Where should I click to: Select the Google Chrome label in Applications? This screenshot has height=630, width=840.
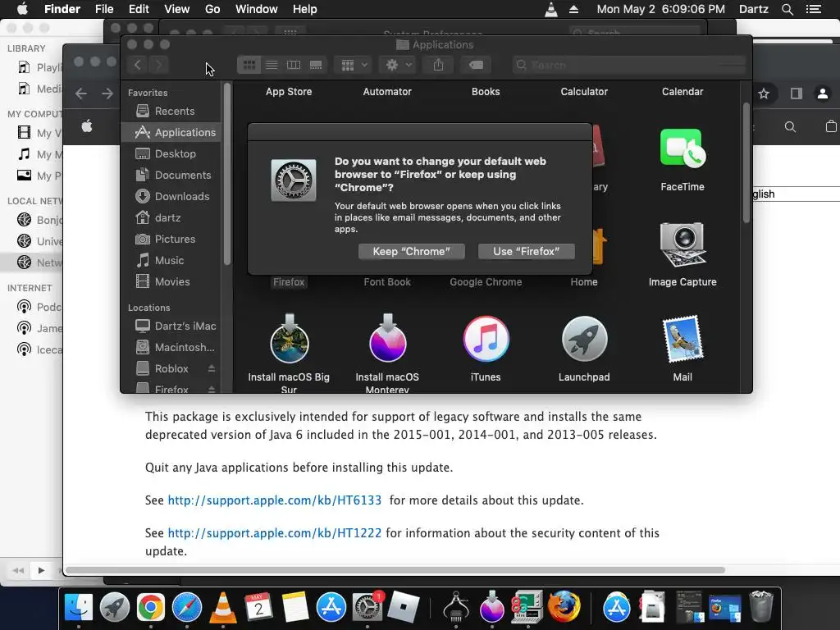(486, 282)
